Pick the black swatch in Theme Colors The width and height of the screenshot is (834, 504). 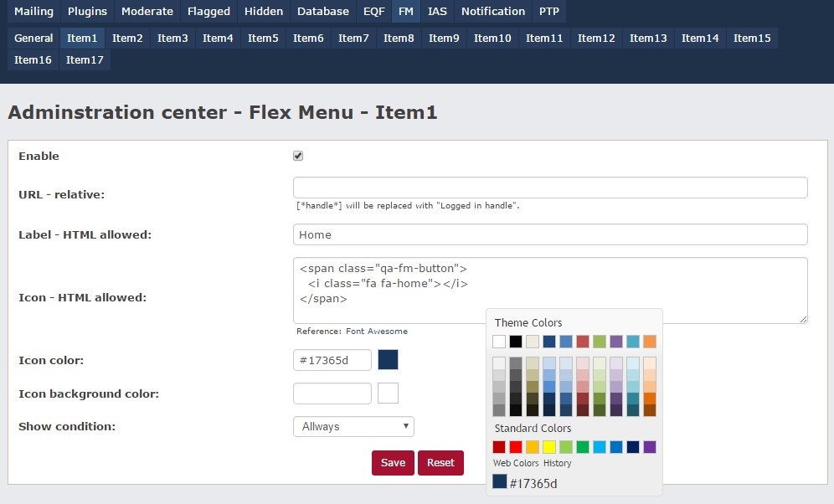[516, 342]
